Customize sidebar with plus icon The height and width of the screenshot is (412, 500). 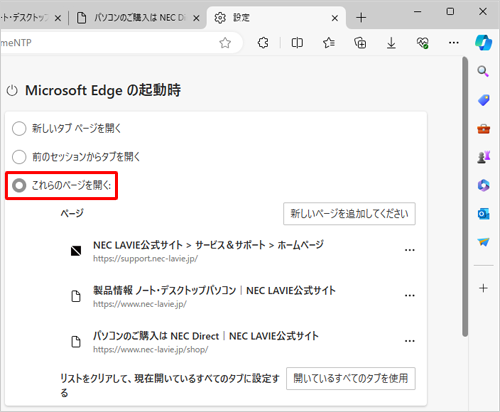point(483,288)
